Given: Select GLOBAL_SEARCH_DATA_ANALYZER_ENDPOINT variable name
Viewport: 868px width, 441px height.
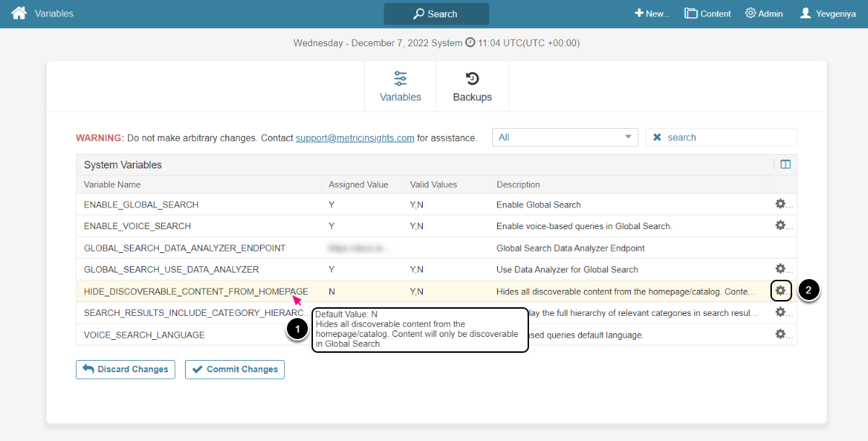Looking at the screenshot, I should (x=185, y=248).
